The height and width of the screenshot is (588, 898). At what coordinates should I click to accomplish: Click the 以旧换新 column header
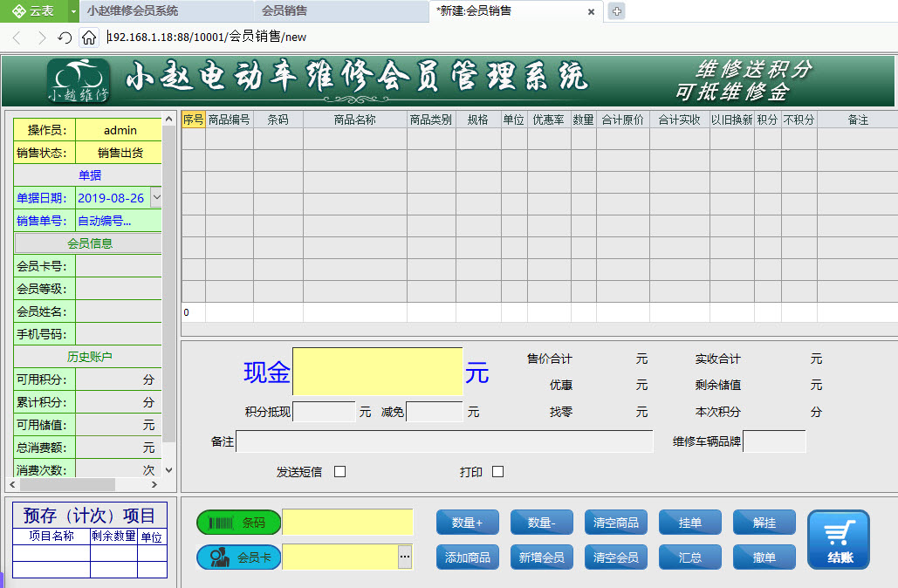click(x=732, y=120)
